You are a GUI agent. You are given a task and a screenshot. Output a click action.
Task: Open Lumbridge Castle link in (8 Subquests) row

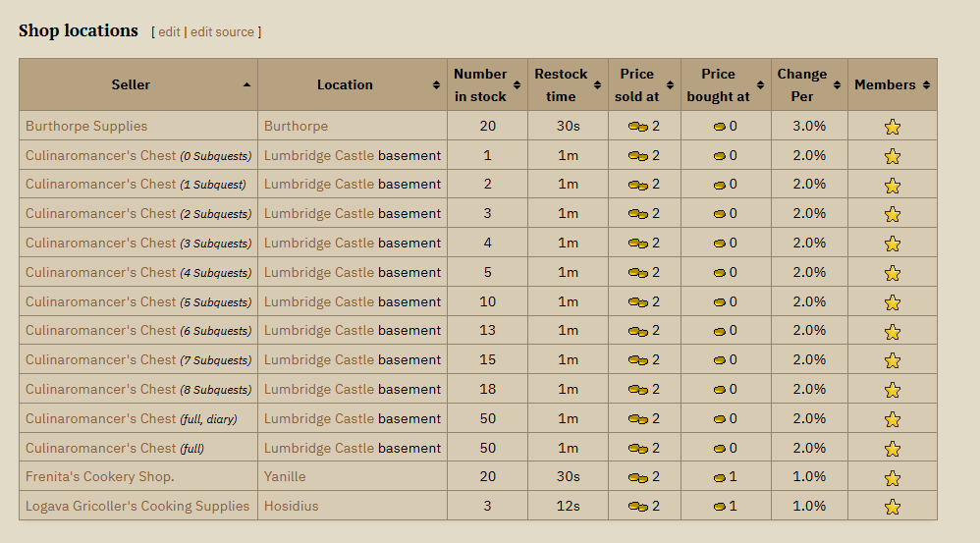click(x=319, y=389)
